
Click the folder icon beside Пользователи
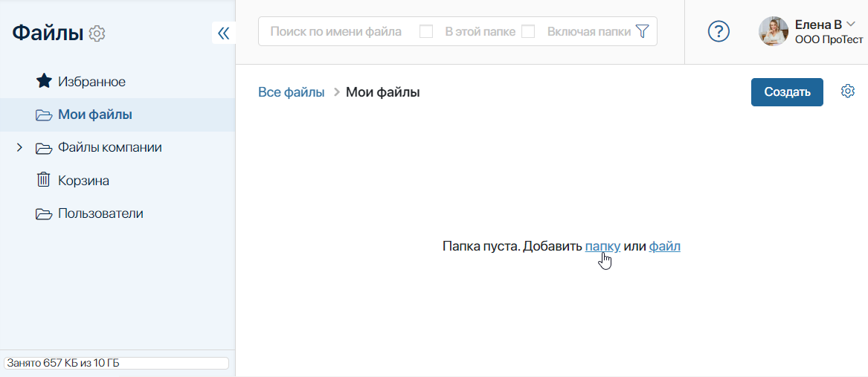click(43, 213)
